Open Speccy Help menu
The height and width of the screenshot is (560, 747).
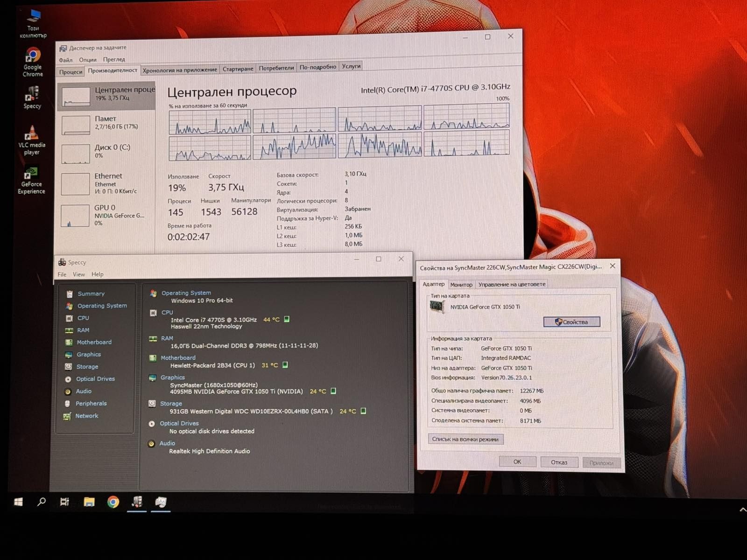pyautogui.click(x=98, y=274)
